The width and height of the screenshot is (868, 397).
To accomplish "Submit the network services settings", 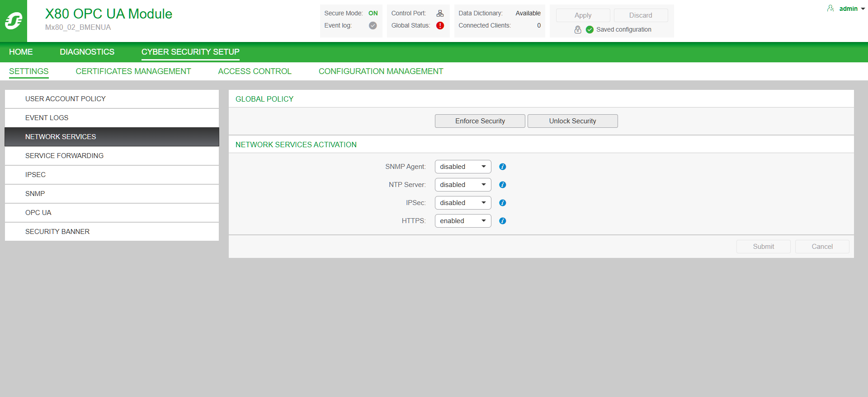I will click(764, 247).
